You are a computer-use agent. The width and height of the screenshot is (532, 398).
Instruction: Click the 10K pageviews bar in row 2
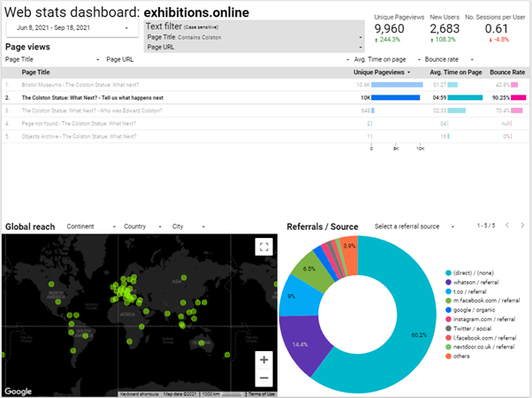(x=396, y=98)
